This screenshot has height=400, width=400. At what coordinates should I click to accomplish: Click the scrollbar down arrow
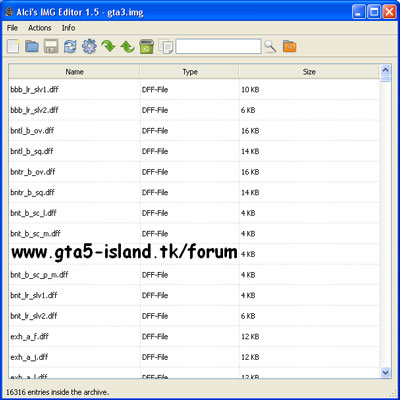[386, 372]
